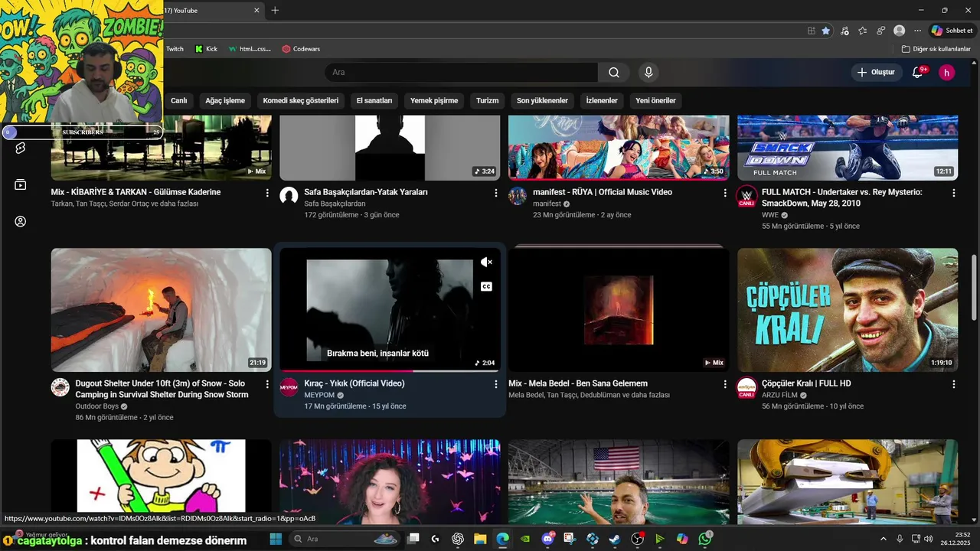Select the Yeni öneriler chip
980x551 pixels.
point(655,100)
